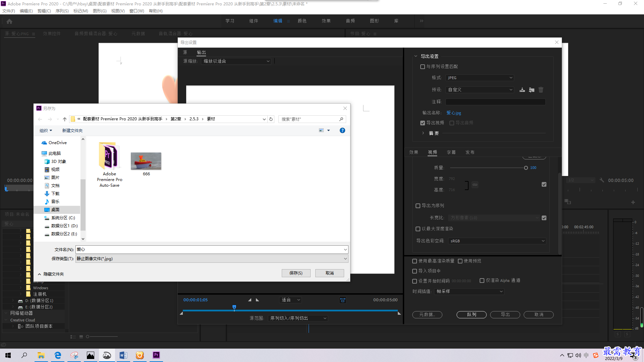Click the back navigation arrow in Save As
The width and height of the screenshot is (644, 362).
pyautogui.click(x=40, y=119)
